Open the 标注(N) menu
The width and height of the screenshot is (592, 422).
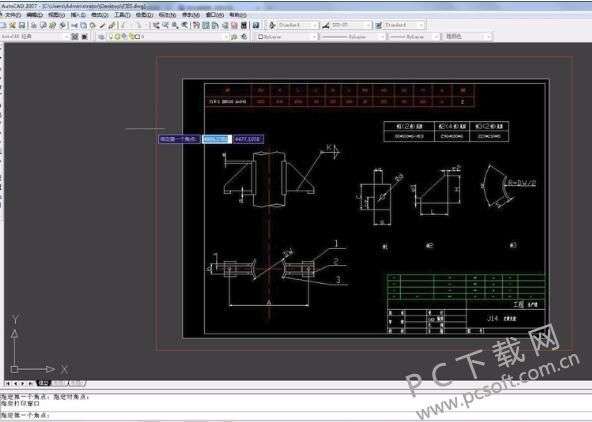point(167,15)
